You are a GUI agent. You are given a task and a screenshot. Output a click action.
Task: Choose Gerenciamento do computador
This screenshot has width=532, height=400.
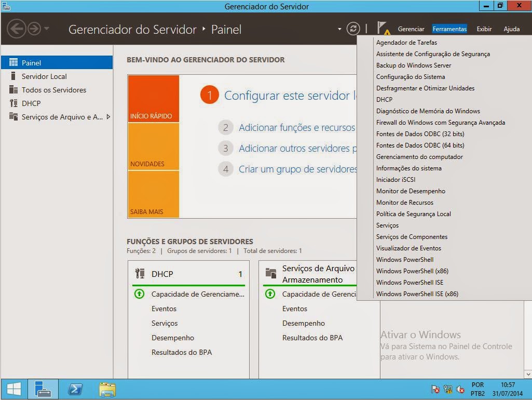click(419, 157)
